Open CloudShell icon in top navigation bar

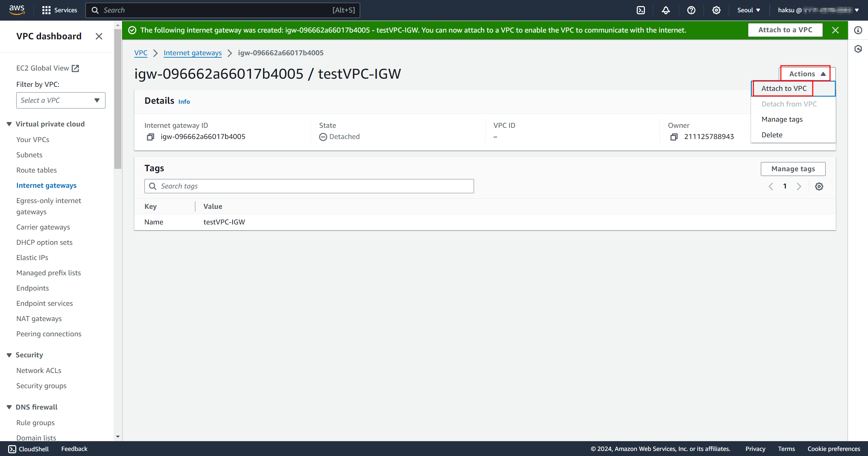point(640,10)
